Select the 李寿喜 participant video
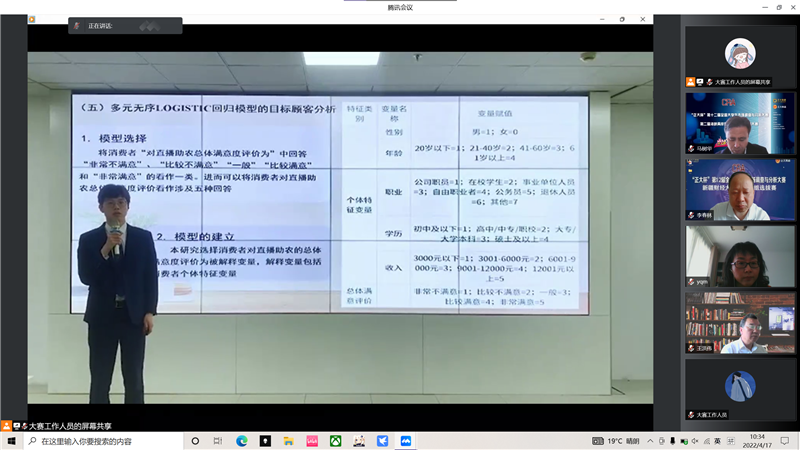 point(740,189)
